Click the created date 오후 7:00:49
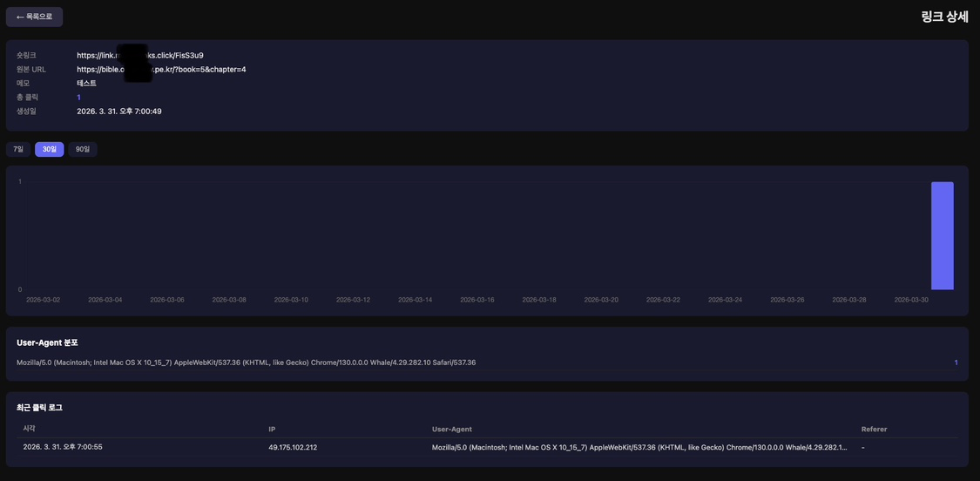980x481 pixels. 119,112
